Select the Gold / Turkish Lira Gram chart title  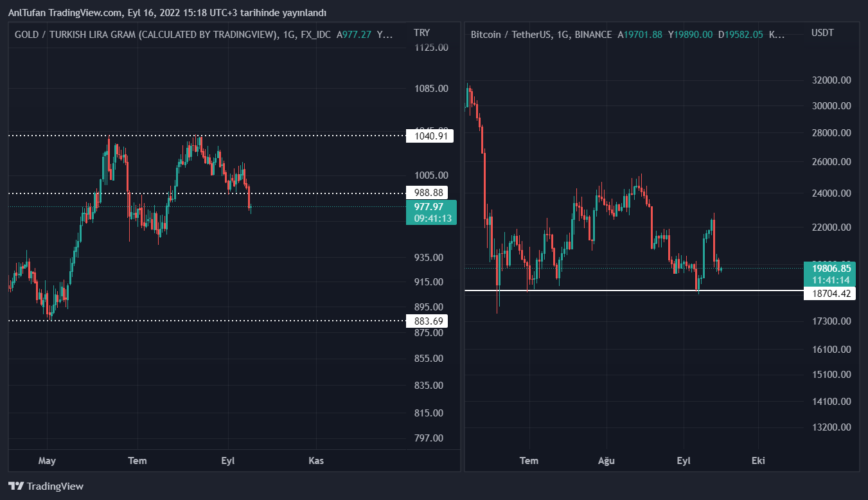coord(146,35)
